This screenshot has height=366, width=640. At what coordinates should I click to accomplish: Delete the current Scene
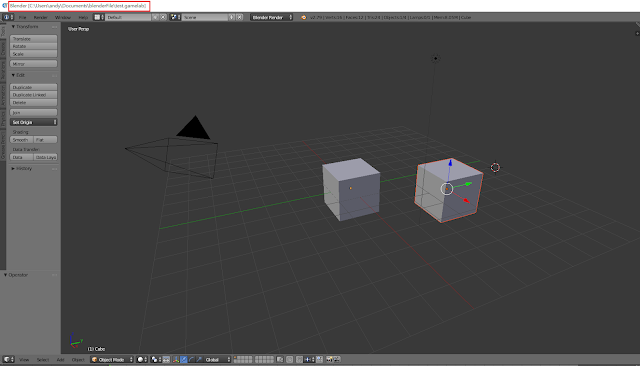pyautogui.click(x=240, y=17)
